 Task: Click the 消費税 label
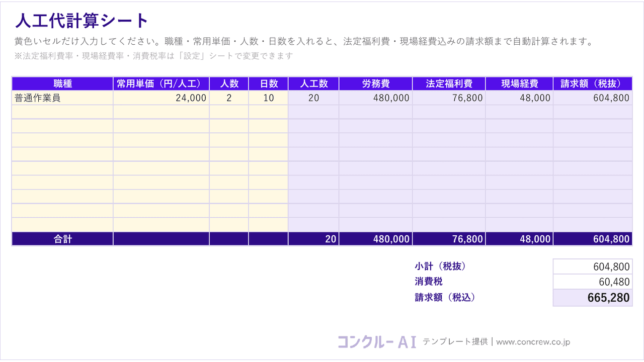[x=429, y=282]
